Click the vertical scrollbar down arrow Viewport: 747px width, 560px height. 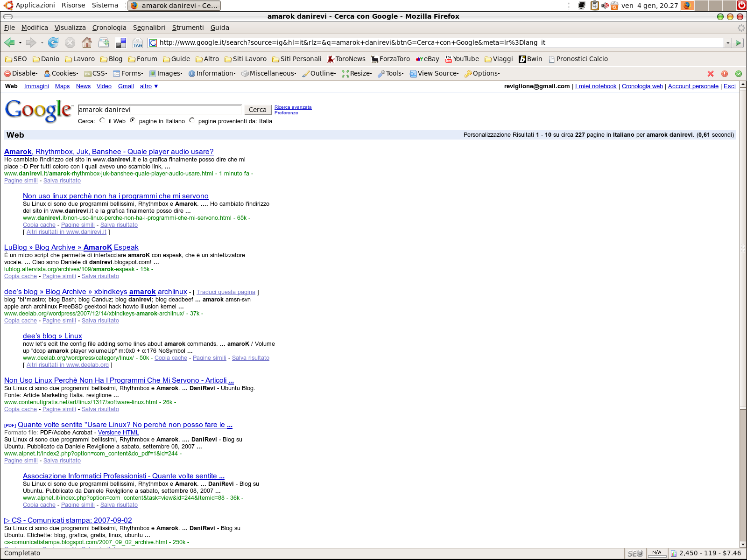(743, 545)
